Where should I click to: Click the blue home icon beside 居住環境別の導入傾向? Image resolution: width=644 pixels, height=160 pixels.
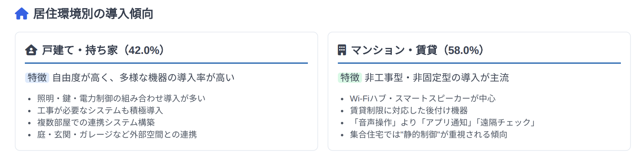(x=21, y=14)
